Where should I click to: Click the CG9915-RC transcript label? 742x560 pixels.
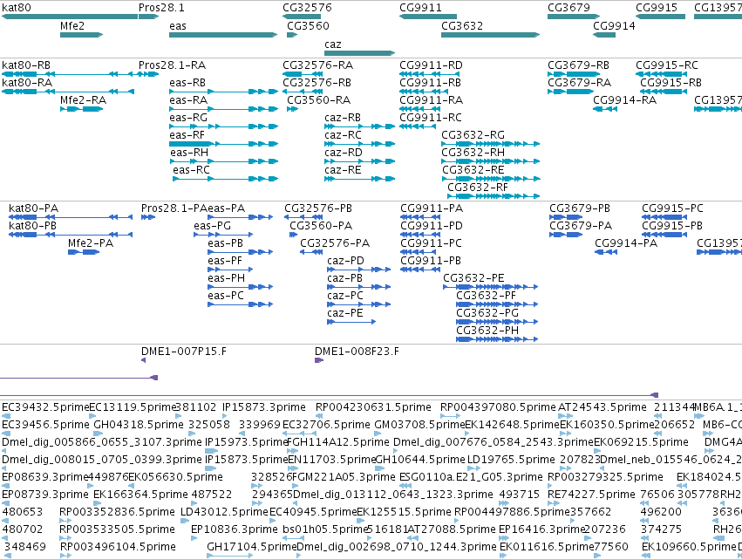click(x=667, y=65)
